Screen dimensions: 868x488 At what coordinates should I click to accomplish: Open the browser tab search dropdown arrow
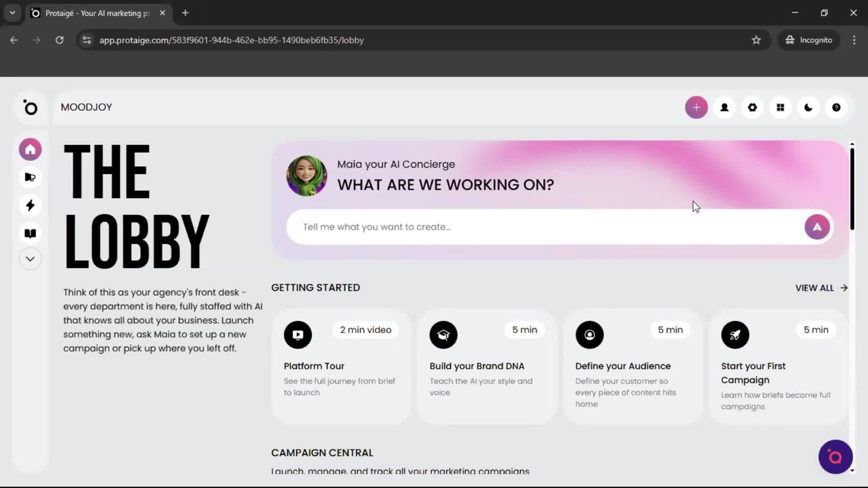click(12, 13)
